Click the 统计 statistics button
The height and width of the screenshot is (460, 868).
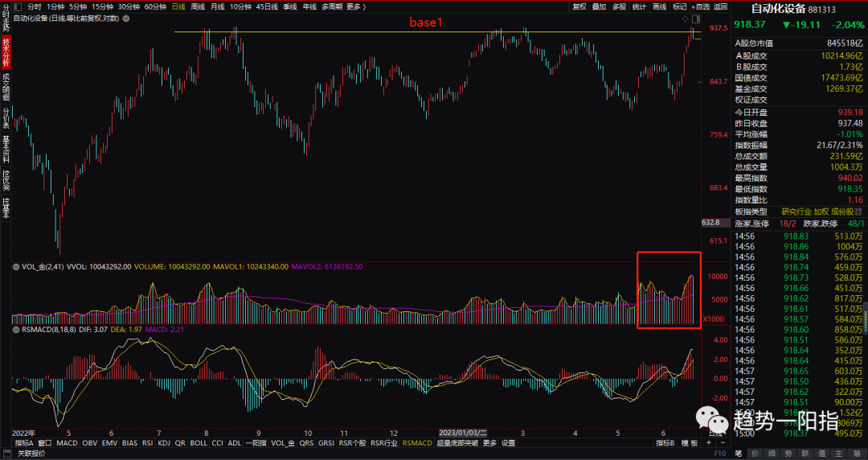click(x=640, y=6)
